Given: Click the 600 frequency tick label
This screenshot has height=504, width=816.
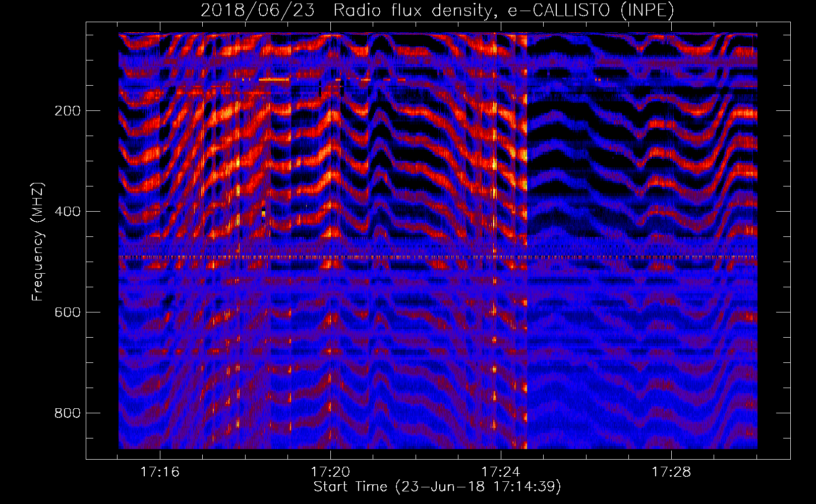Looking at the screenshot, I should click(x=67, y=312).
